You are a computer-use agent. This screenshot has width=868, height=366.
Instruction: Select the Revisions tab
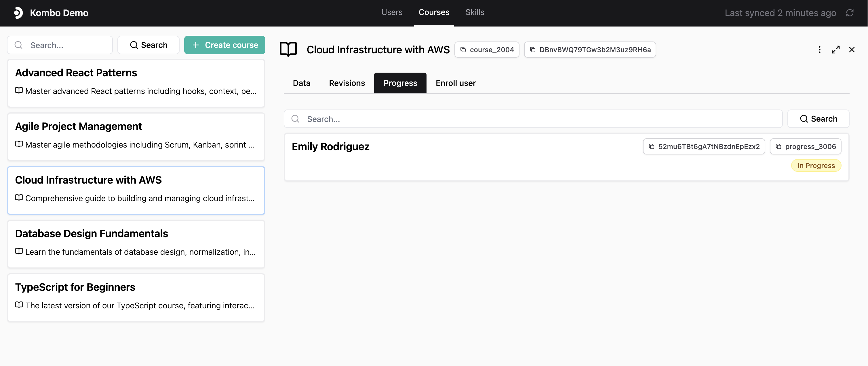[x=347, y=83]
